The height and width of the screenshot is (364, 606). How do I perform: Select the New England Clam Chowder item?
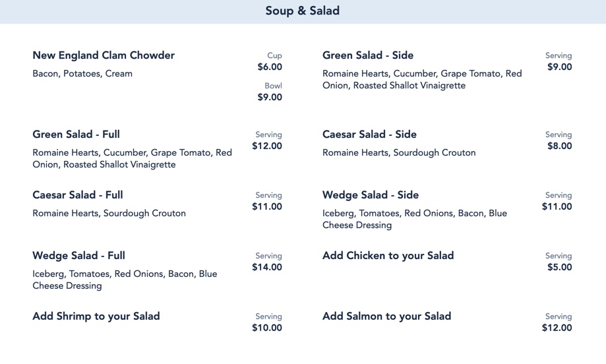[104, 55]
